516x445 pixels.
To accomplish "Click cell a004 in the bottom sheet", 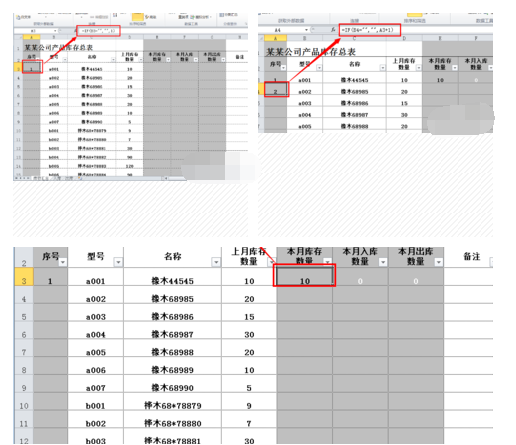I will coord(95,330).
